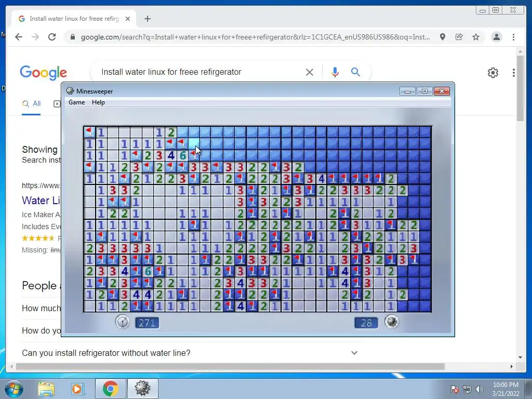The image size is (532, 399).
Task: Click the green 6 cell in the lower-left area
Action: pos(148,271)
